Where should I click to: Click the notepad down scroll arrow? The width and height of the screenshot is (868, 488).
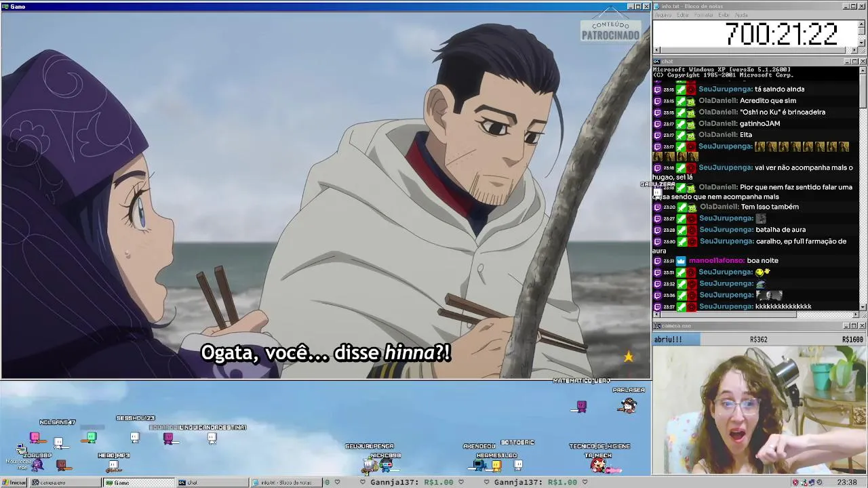click(862, 43)
